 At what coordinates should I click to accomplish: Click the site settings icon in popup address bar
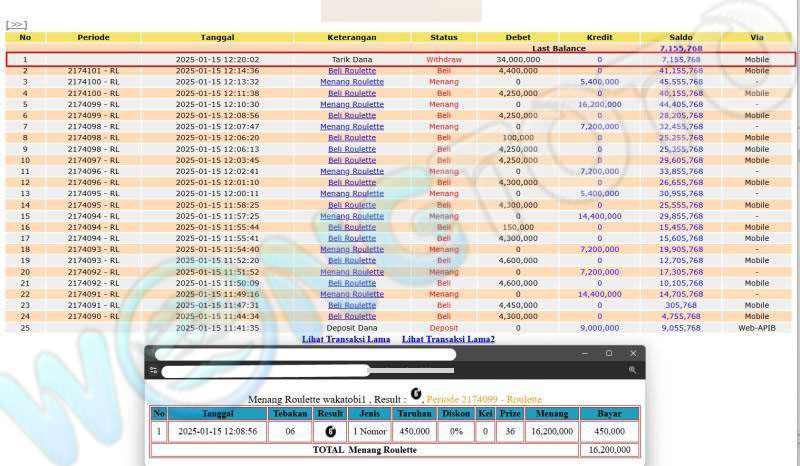point(153,371)
